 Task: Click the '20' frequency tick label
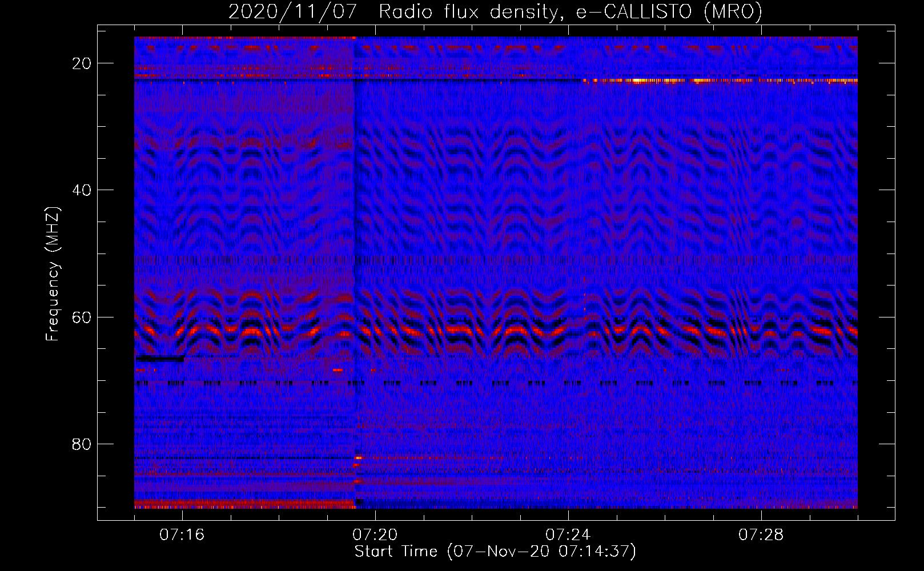pyautogui.click(x=82, y=63)
